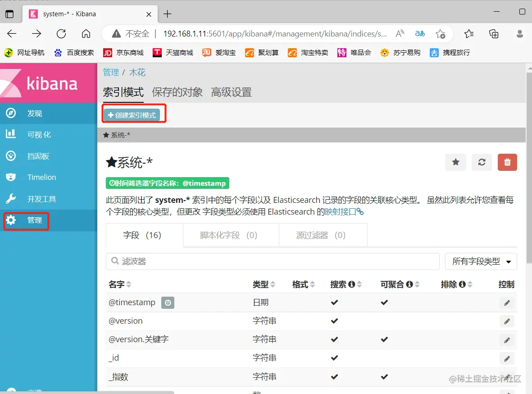Click 管理 breadcrumb link
The height and width of the screenshot is (394, 532).
[111, 72]
